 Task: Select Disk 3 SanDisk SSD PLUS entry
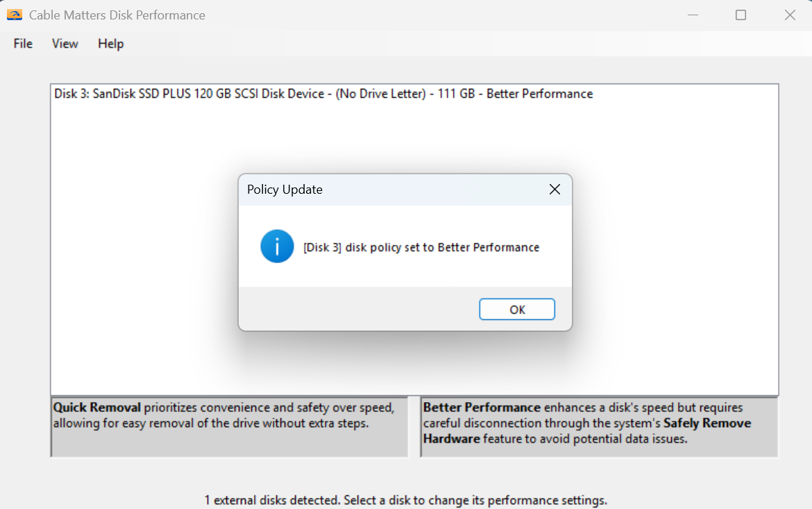pyautogui.click(x=323, y=93)
